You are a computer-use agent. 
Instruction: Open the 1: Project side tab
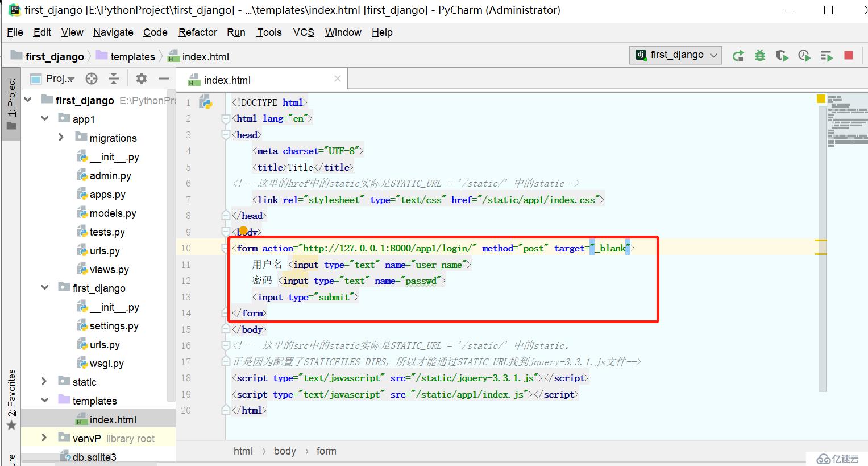tap(11, 104)
